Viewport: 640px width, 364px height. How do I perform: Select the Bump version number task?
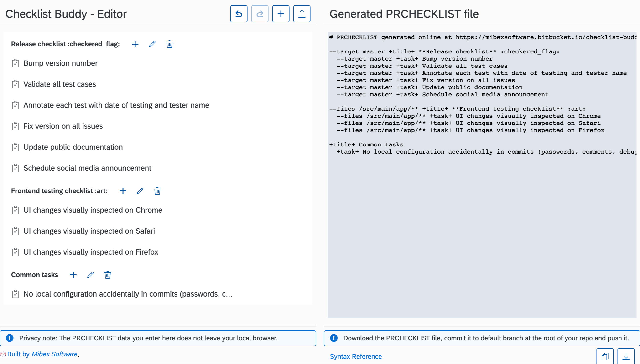coord(60,63)
